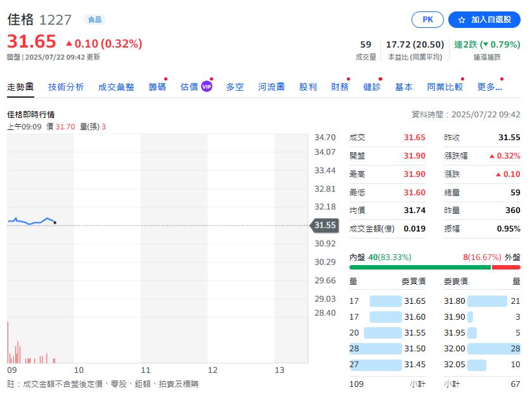
Task: Click the purple VIP badge icon
Action: point(207,87)
